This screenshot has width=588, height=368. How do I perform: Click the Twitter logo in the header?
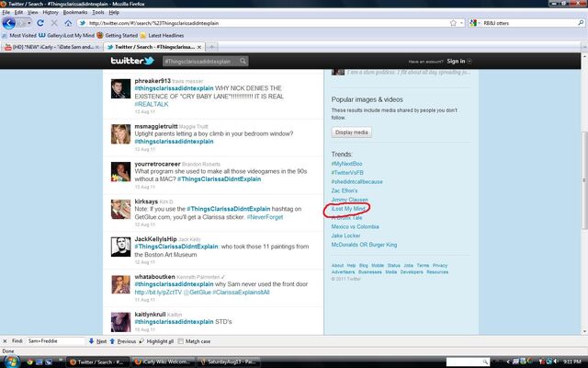(132, 61)
